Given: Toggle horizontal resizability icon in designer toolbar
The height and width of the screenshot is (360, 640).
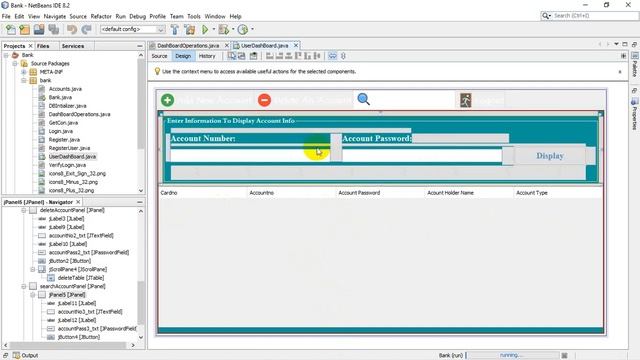Looking at the screenshot, I should coord(333,56).
